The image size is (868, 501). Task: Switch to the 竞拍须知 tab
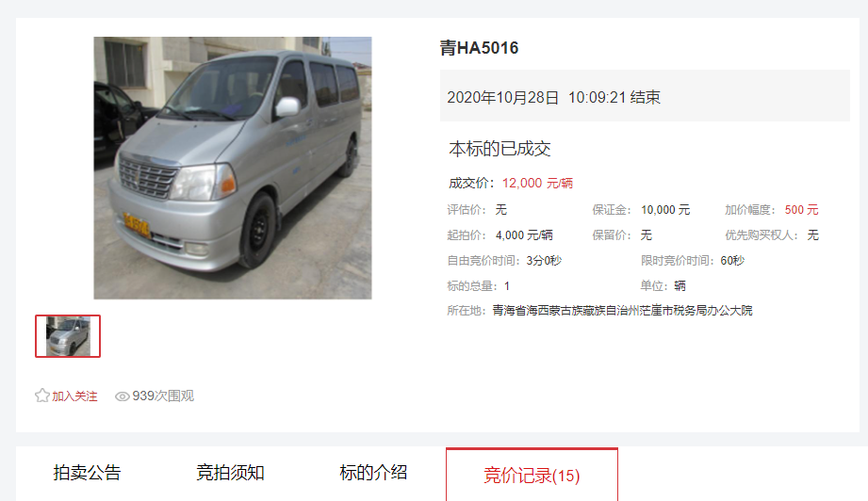pyautogui.click(x=230, y=473)
